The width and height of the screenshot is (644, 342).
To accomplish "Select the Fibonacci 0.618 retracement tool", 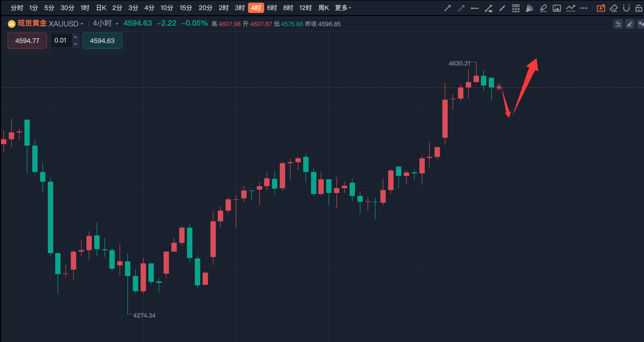I will [516, 8].
